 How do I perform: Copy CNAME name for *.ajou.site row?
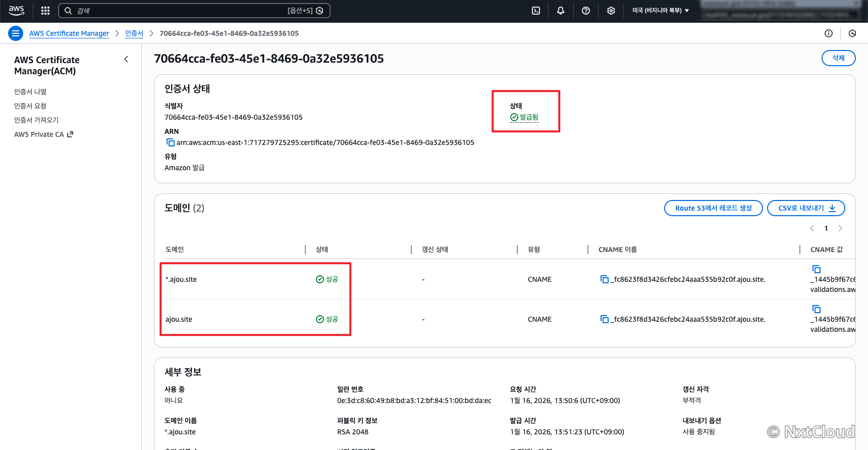coord(605,279)
